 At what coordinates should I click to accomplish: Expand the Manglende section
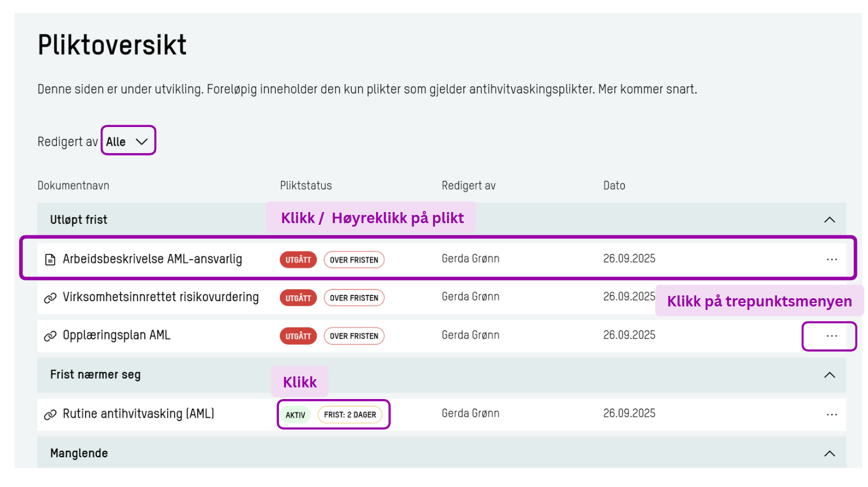830,453
